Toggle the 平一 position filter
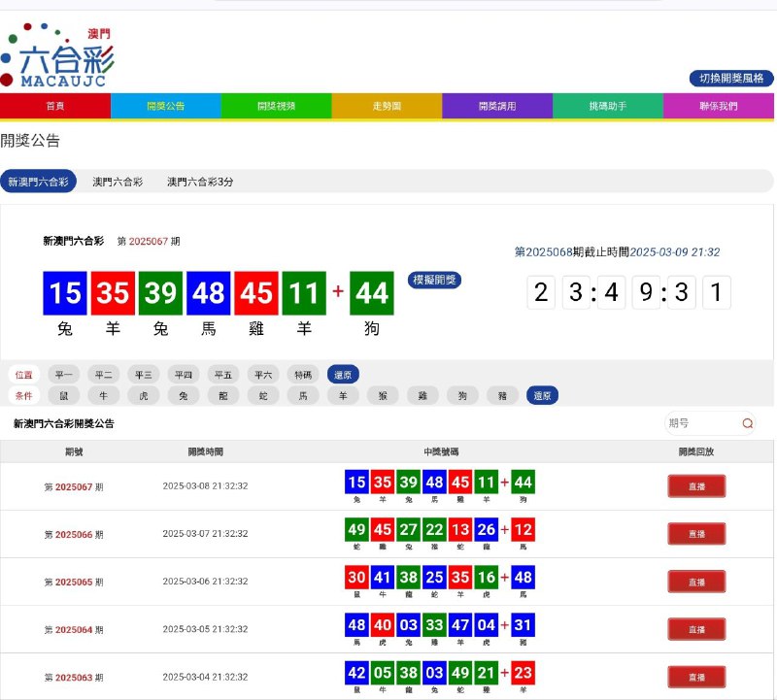Viewport: 777px width, 700px height. click(x=64, y=375)
